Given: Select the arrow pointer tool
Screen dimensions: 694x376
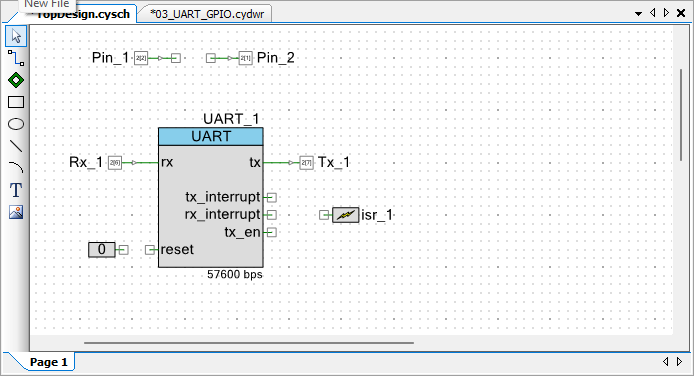Looking at the screenshot, I should pos(16,36).
